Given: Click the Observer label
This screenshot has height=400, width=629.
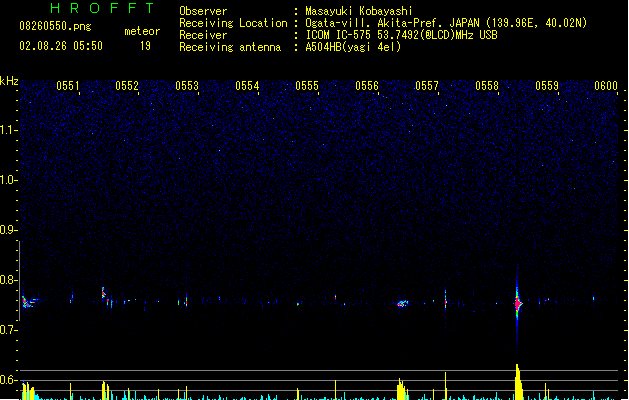Looking at the screenshot, I should pos(203,11).
